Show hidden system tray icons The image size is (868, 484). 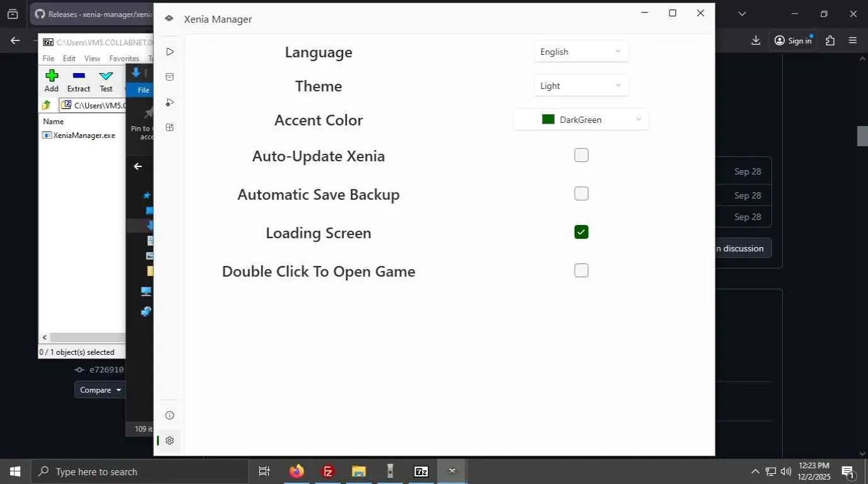tap(755, 471)
